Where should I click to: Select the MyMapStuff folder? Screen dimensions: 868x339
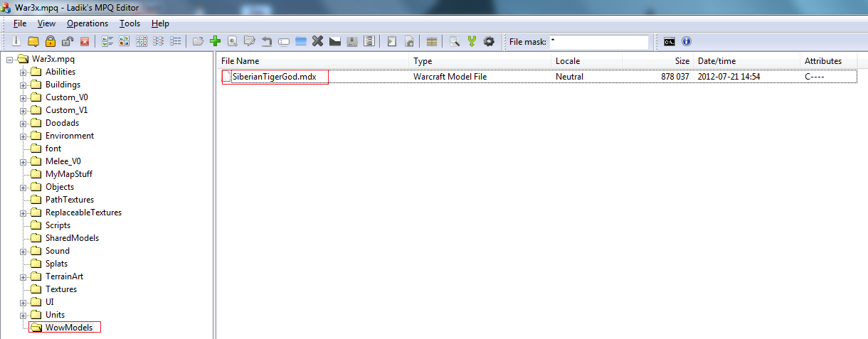[68, 174]
